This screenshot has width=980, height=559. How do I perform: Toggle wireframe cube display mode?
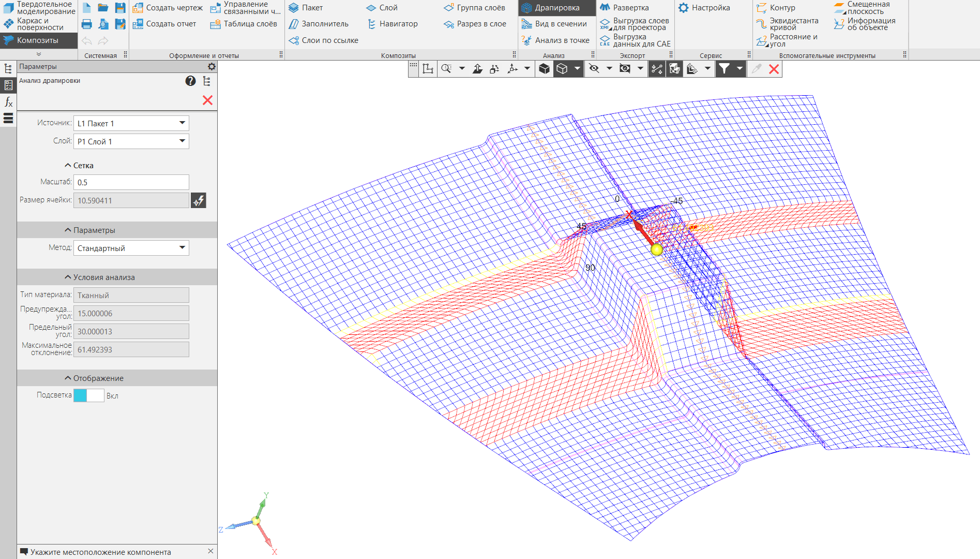562,69
